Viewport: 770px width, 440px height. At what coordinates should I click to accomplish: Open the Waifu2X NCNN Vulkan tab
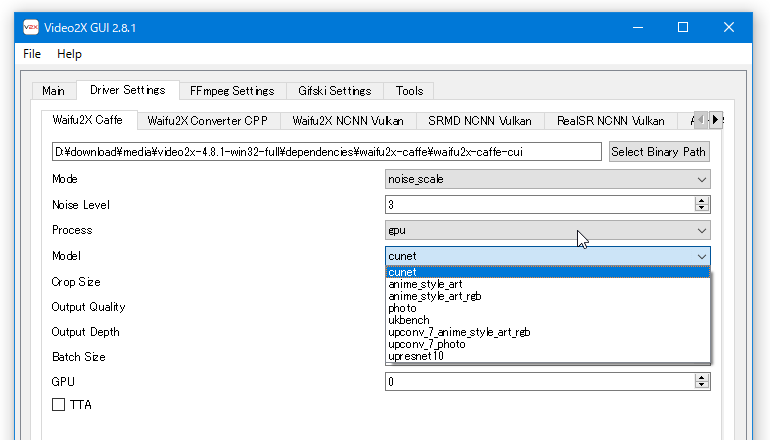[348, 121]
